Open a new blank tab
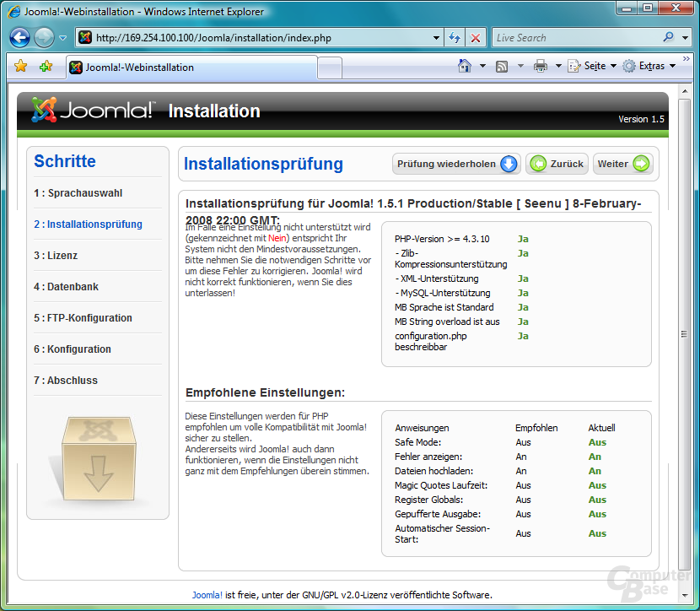 pos(330,68)
